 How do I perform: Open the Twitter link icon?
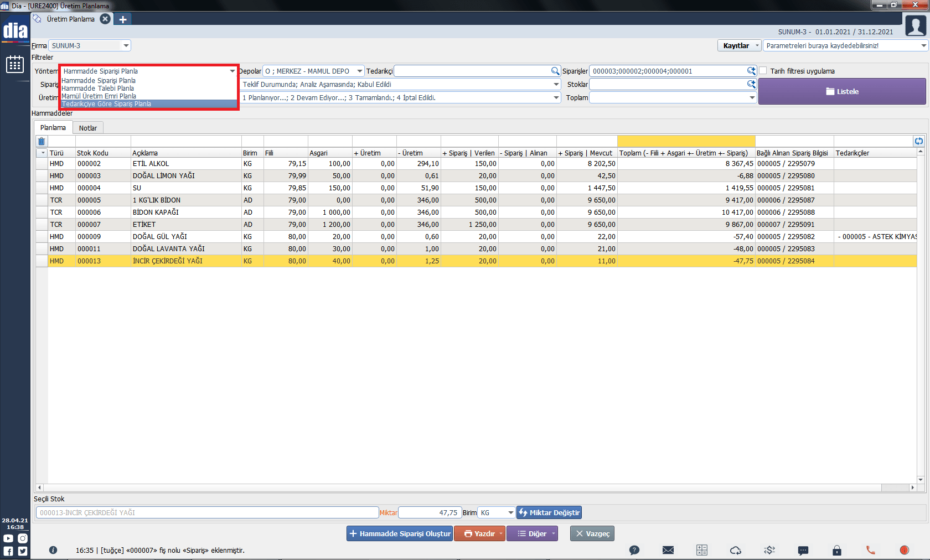(23, 551)
